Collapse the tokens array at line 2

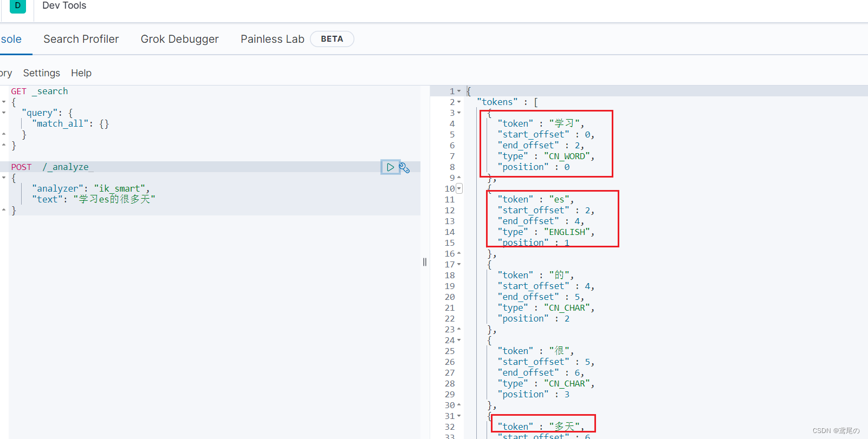tap(459, 102)
